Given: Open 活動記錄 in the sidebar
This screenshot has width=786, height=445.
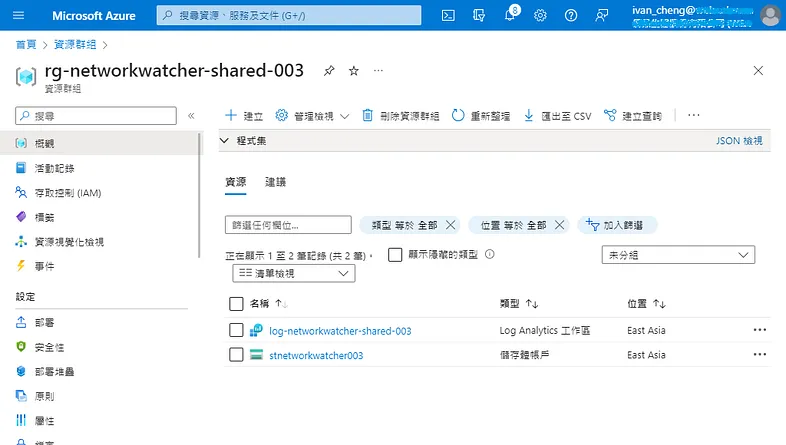Looking at the screenshot, I should [x=54, y=168].
